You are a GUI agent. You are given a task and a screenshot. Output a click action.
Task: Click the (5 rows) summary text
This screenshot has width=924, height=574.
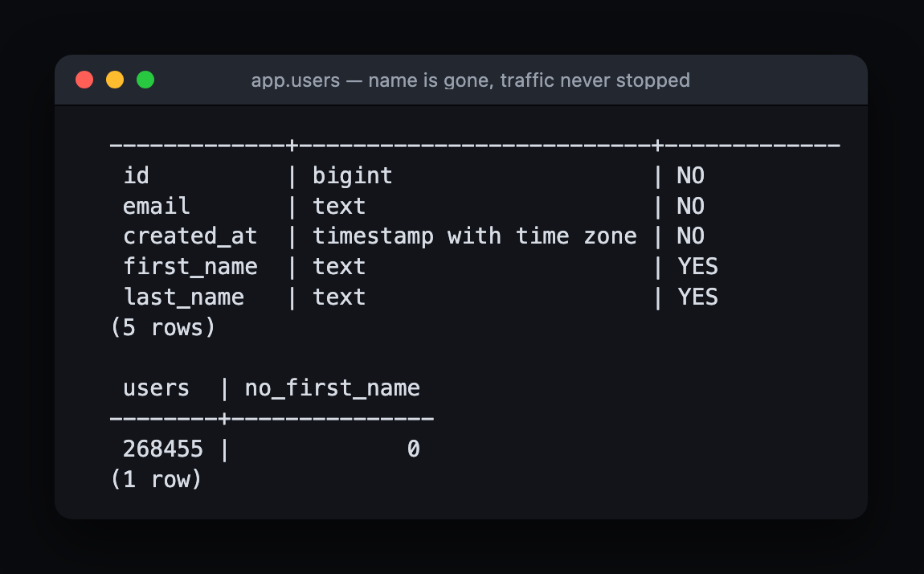(162, 328)
